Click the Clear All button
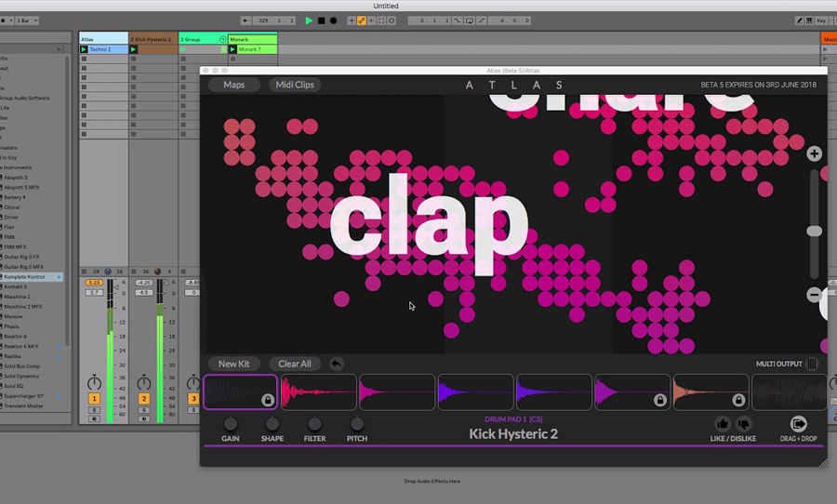This screenshot has width=837, height=504. pyautogui.click(x=294, y=364)
